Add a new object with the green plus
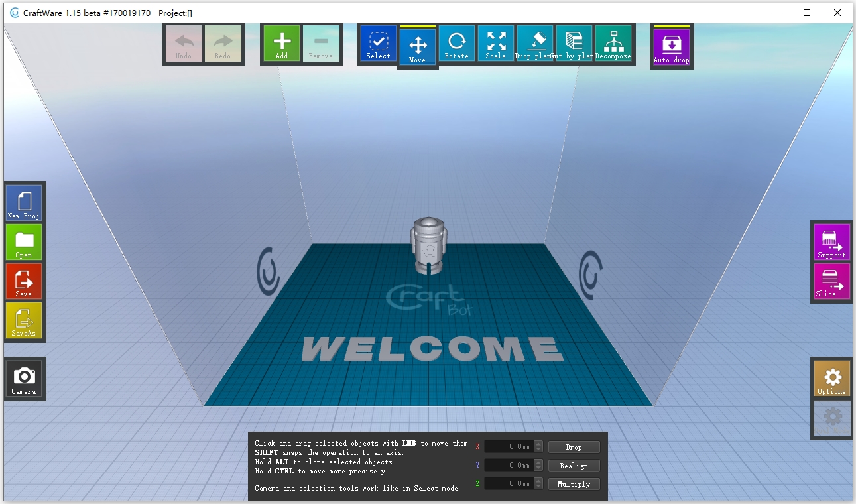856x504 pixels. tap(282, 44)
